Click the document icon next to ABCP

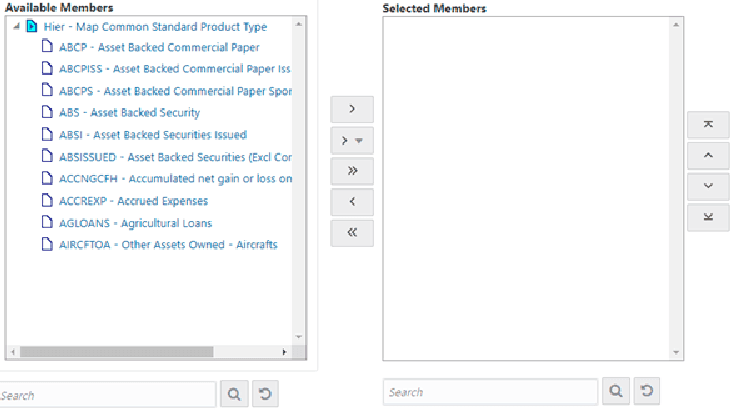point(47,46)
